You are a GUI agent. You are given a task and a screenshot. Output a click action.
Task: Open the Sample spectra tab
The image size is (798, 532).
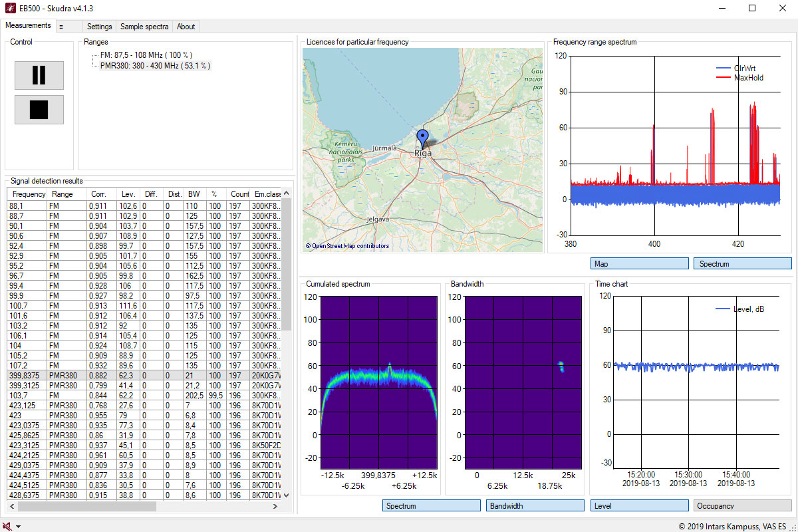pyautogui.click(x=144, y=27)
